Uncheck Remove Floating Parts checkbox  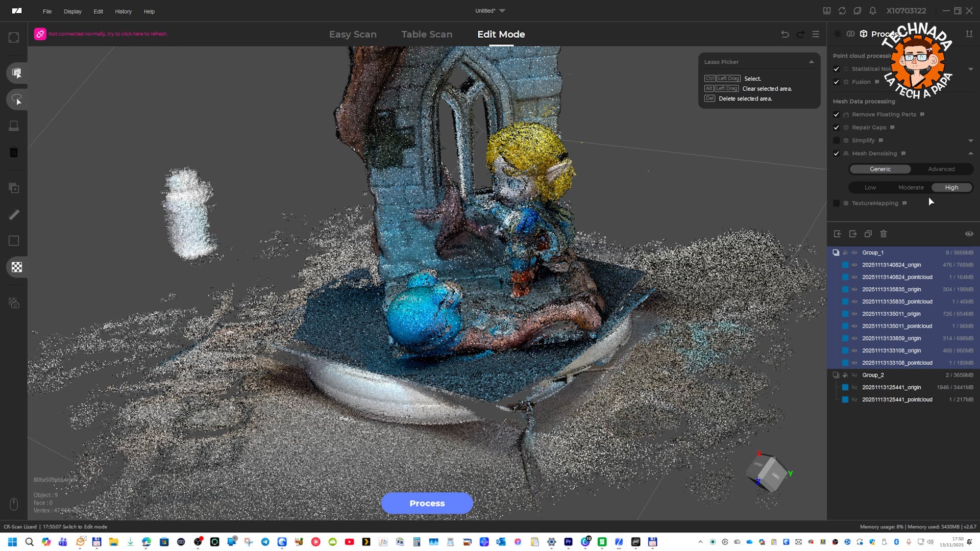(836, 115)
